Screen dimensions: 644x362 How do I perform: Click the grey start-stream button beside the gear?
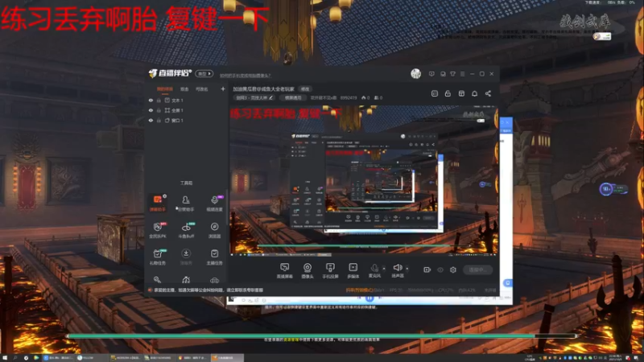477,269
